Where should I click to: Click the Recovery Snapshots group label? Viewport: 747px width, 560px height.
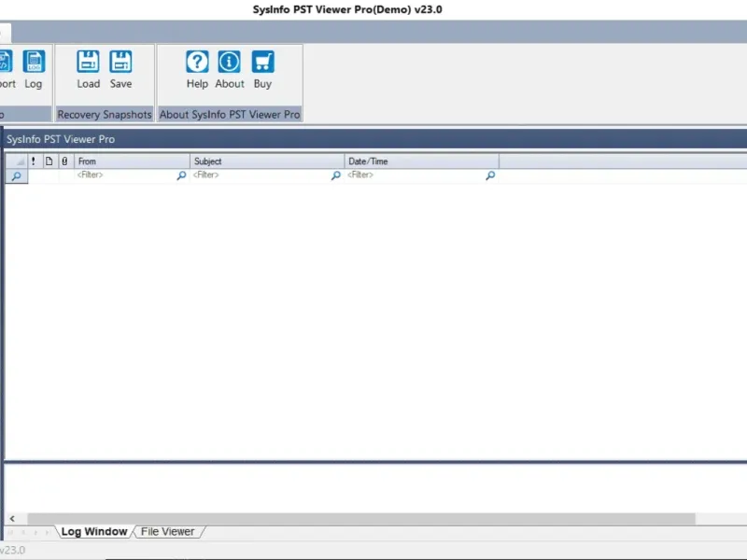[x=105, y=114]
